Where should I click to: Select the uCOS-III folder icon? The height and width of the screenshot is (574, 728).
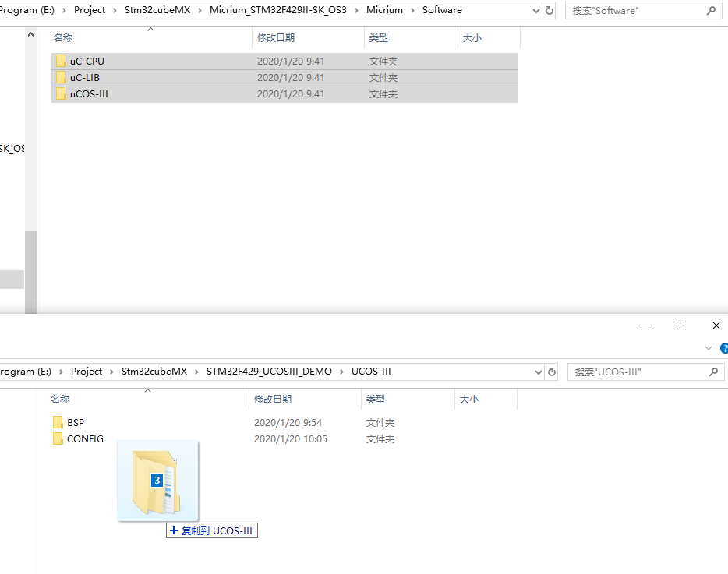pyautogui.click(x=61, y=93)
